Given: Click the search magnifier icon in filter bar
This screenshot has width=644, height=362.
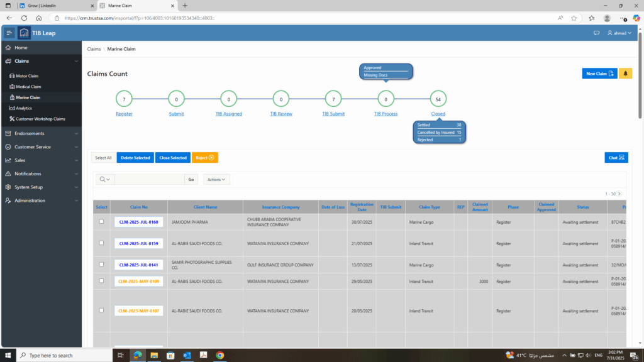Looking at the screenshot, I should tap(103, 179).
